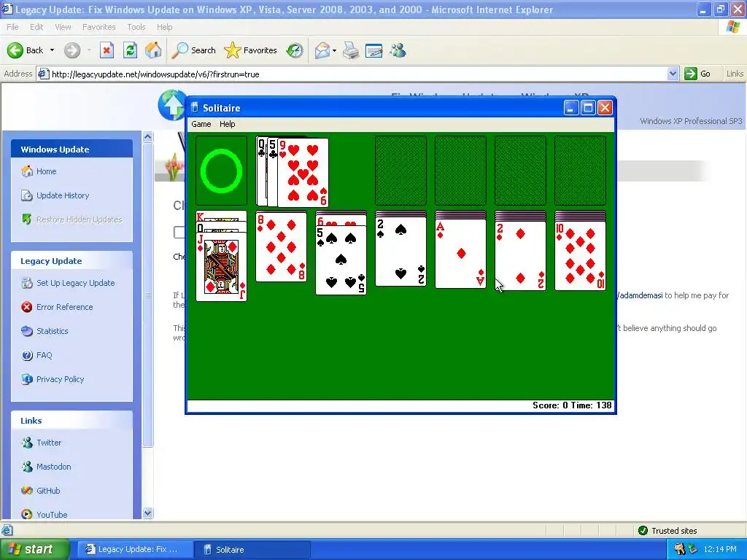Select the Ace of diamonds card
The image size is (747, 560).
[x=461, y=253]
